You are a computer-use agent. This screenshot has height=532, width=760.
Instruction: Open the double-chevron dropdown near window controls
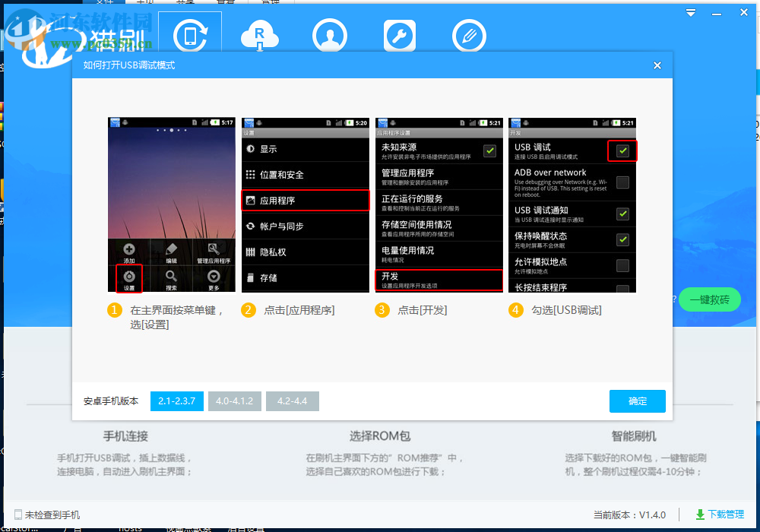[x=690, y=12]
